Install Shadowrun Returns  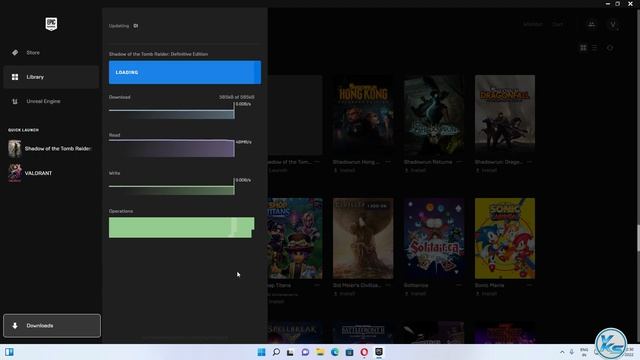point(416,170)
